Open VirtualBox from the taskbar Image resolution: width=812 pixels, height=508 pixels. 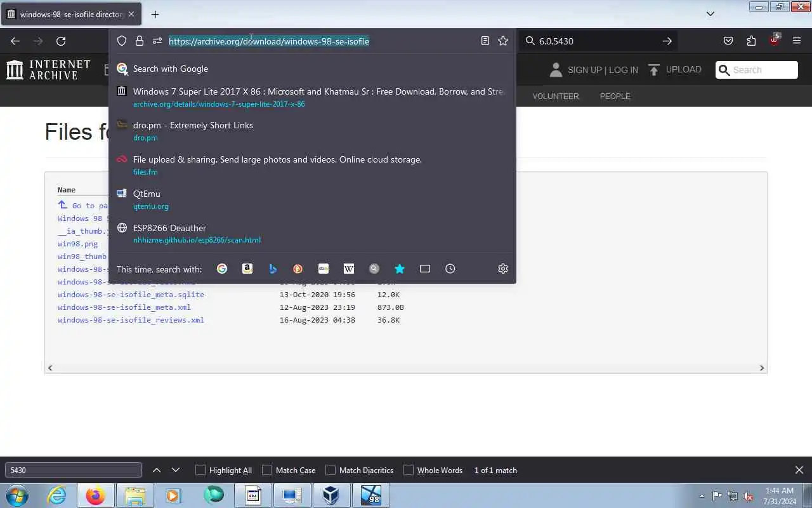(331, 495)
